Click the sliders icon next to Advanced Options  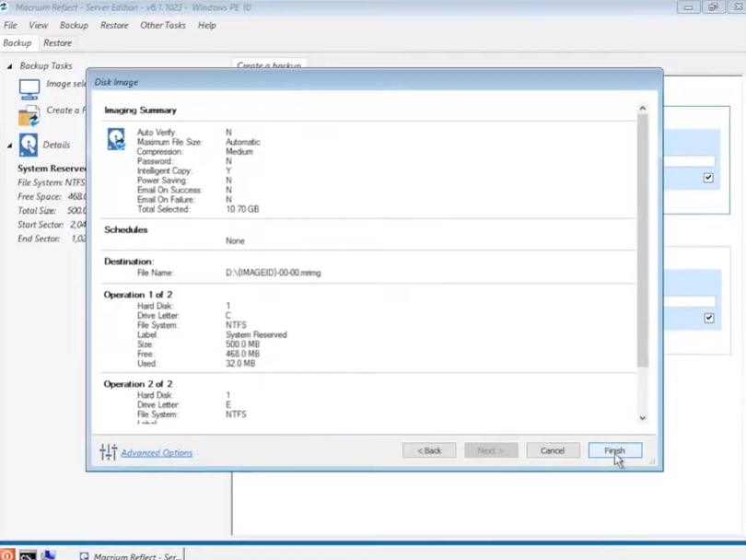(108, 452)
